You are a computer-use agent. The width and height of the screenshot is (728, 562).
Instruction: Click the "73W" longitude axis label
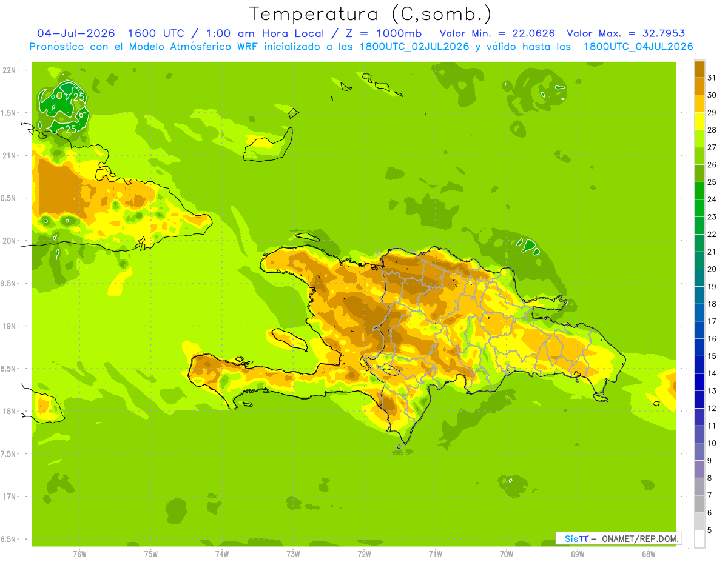tap(292, 554)
